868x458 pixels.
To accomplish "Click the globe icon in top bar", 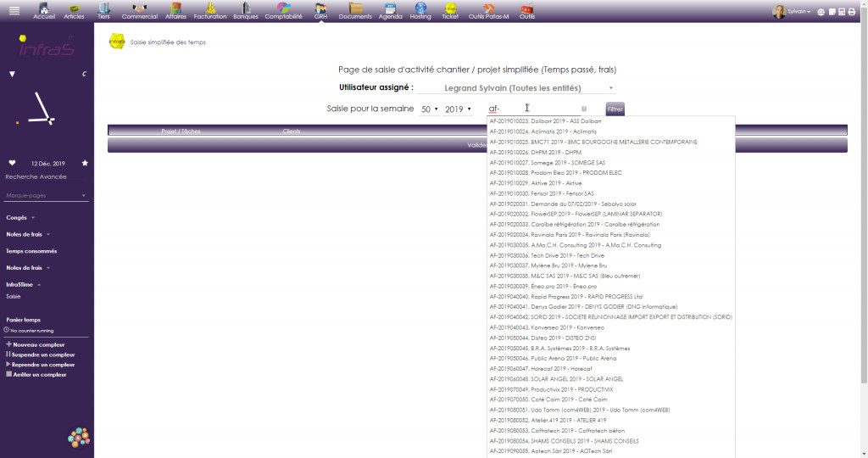I will click(821, 12).
